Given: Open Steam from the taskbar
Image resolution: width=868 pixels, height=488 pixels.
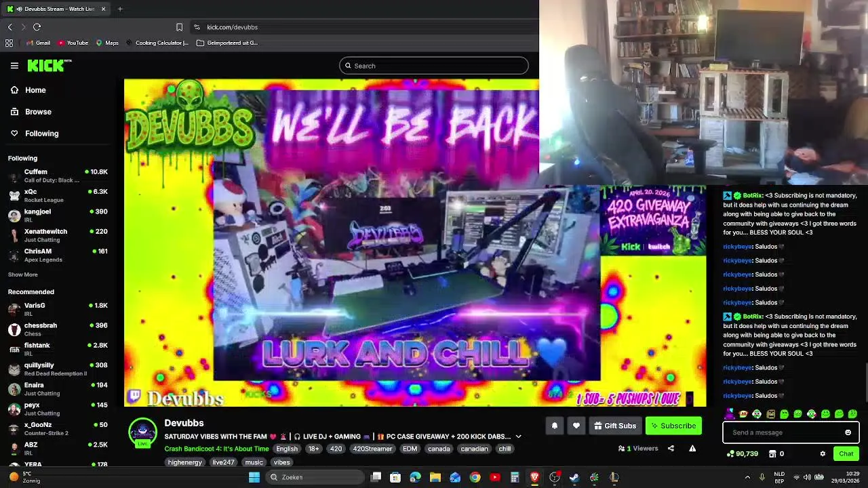Looking at the screenshot, I should (574, 477).
